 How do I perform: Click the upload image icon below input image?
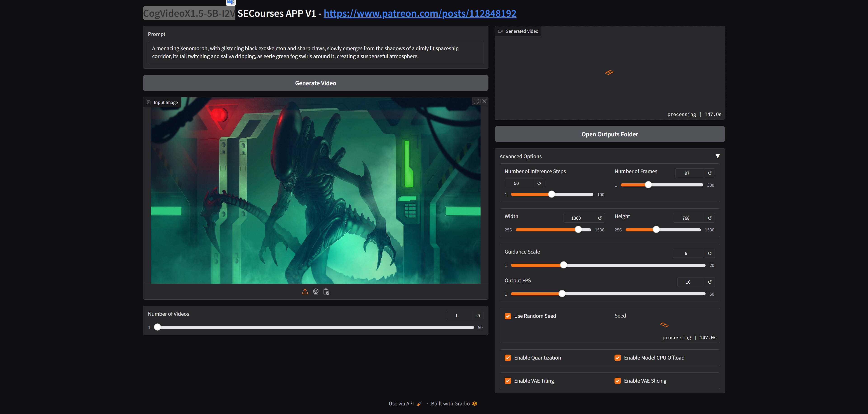point(305,292)
